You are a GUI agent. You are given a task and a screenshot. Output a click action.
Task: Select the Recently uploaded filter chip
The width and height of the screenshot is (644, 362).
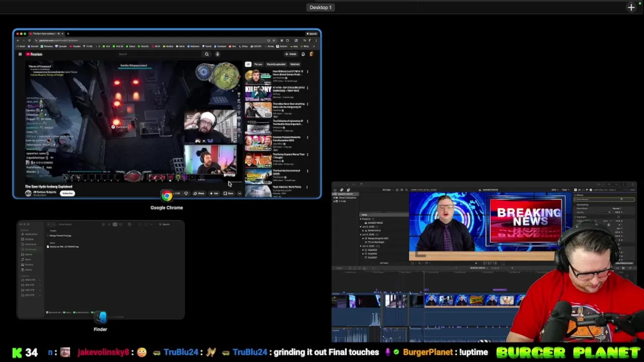[276, 64]
